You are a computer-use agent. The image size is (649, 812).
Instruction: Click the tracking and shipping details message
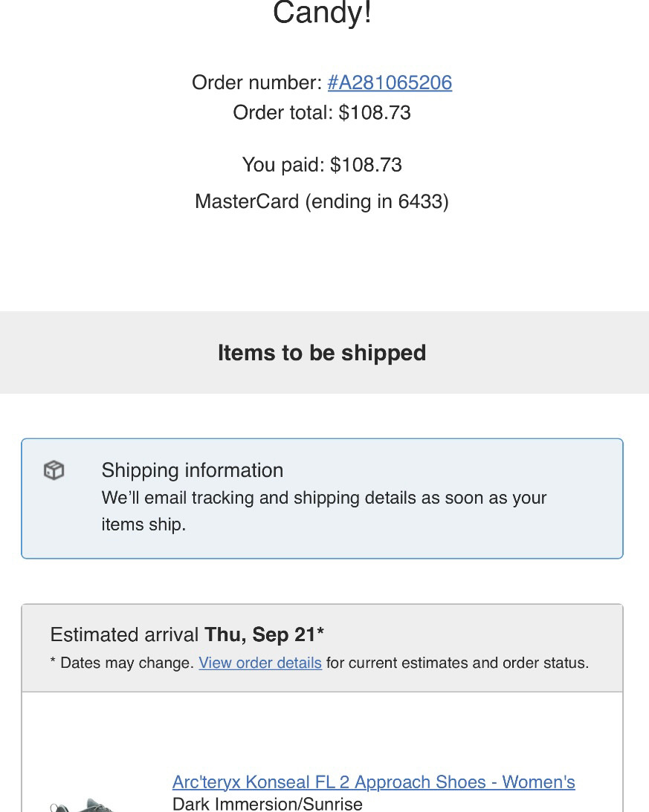click(324, 498)
